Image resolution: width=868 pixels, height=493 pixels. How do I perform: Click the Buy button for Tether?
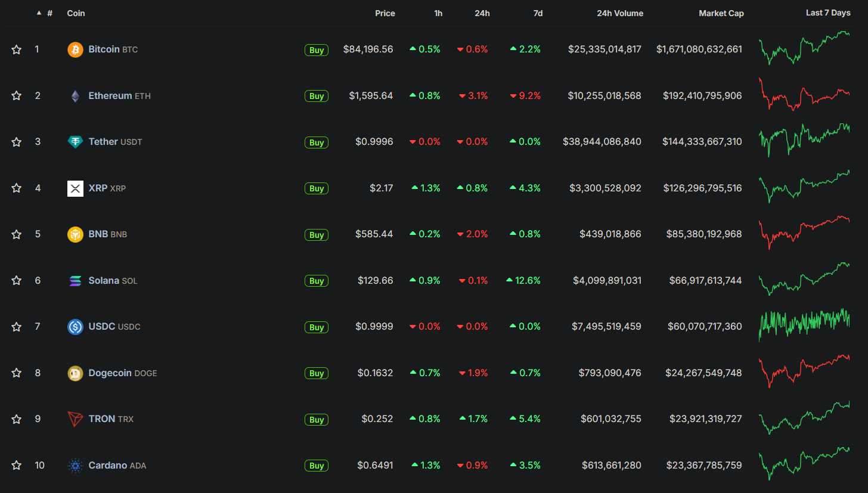317,142
